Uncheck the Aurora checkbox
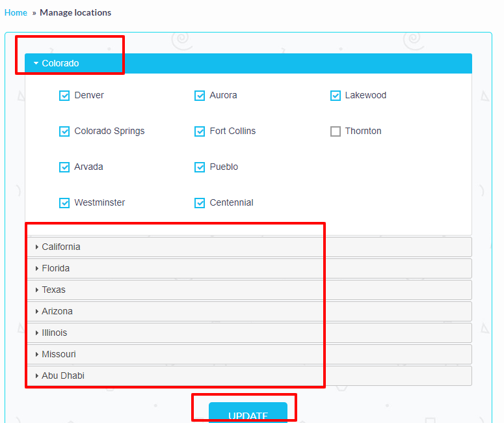Image resolution: width=504 pixels, height=423 pixels. click(x=200, y=96)
